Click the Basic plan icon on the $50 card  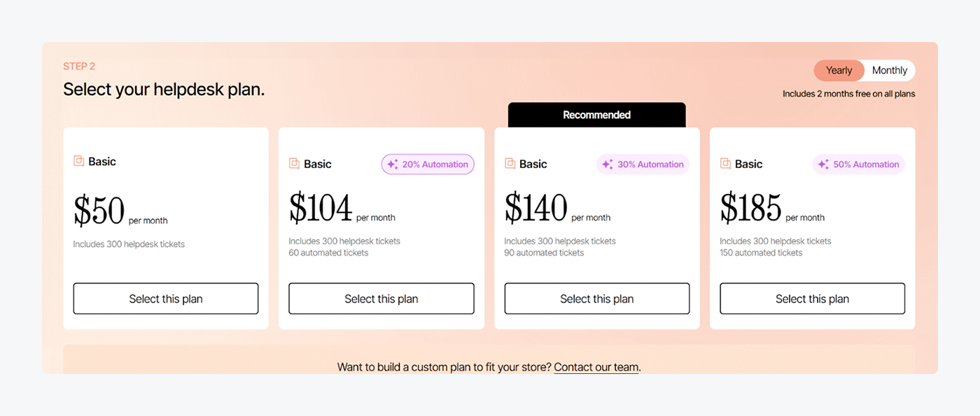click(x=78, y=161)
